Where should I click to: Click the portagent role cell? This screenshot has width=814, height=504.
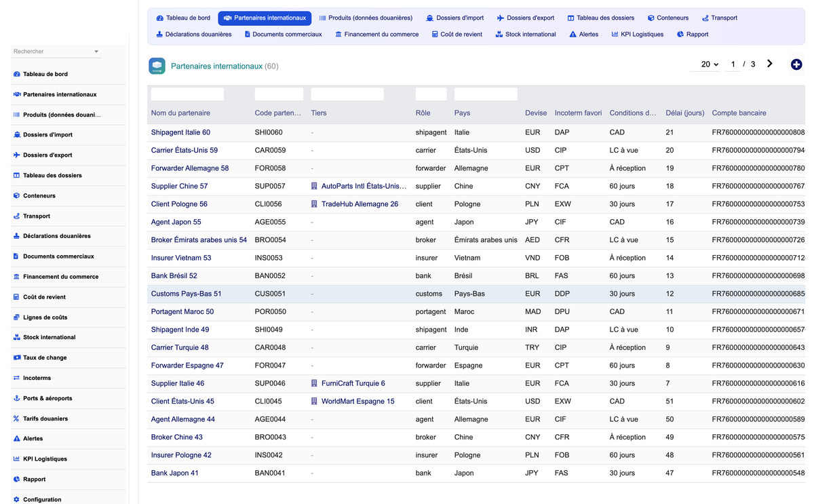(431, 312)
